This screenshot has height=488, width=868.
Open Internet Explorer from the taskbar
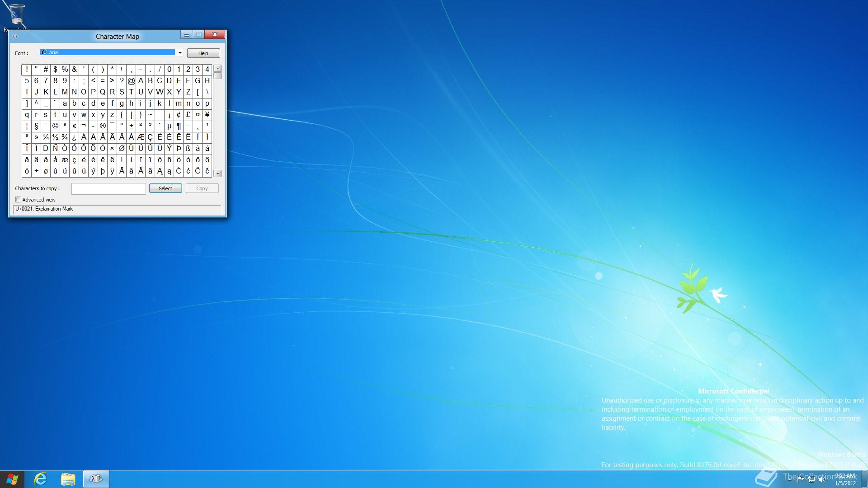tap(40, 479)
